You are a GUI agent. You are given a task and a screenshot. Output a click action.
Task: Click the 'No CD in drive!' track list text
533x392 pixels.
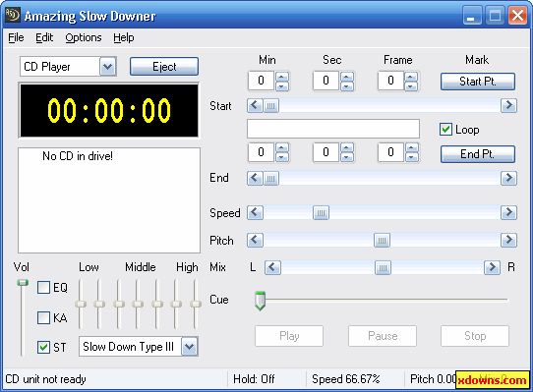pyautogui.click(x=78, y=156)
